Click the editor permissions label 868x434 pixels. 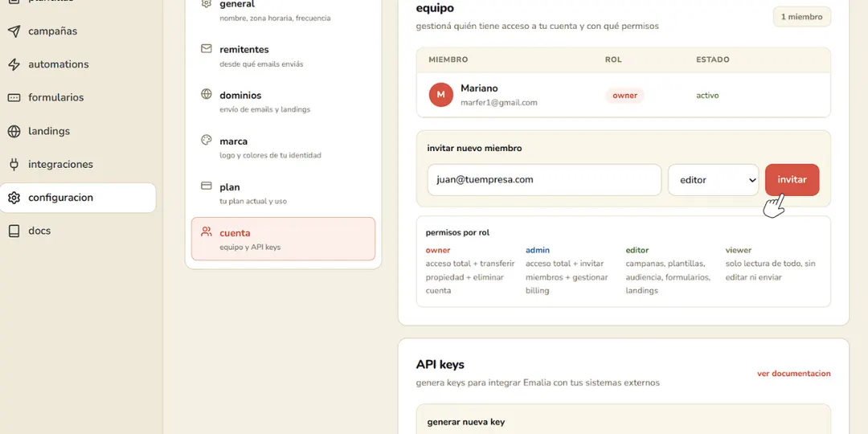[637, 250]
